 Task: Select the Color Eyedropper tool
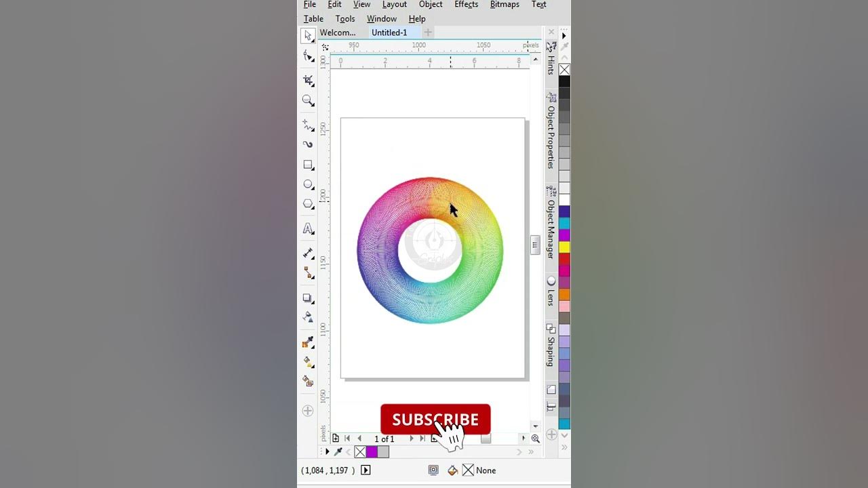[308, 342]
